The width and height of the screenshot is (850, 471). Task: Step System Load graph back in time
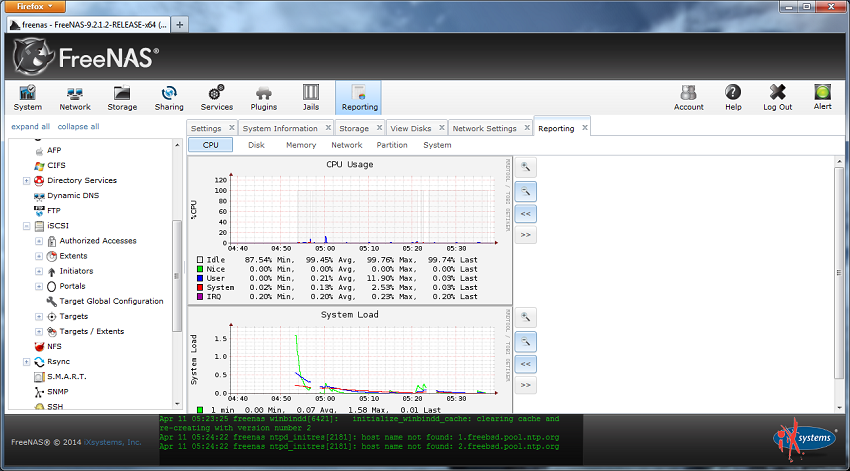point(525,364)
